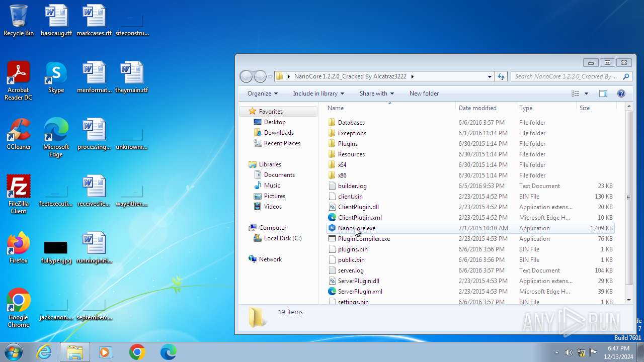Change your view icon button

click(x=576, y=94)
